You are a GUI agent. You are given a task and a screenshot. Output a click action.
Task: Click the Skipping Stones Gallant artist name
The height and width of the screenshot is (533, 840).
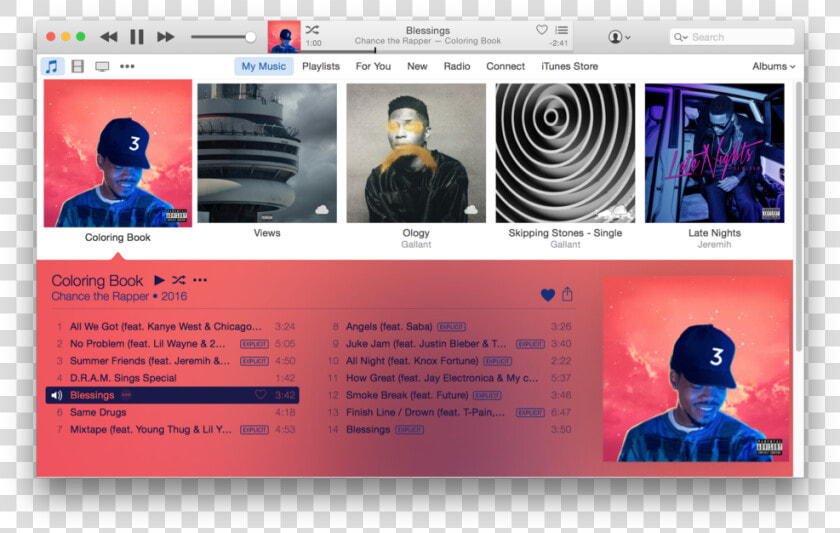pyautogui.click(x=565, y=245)
